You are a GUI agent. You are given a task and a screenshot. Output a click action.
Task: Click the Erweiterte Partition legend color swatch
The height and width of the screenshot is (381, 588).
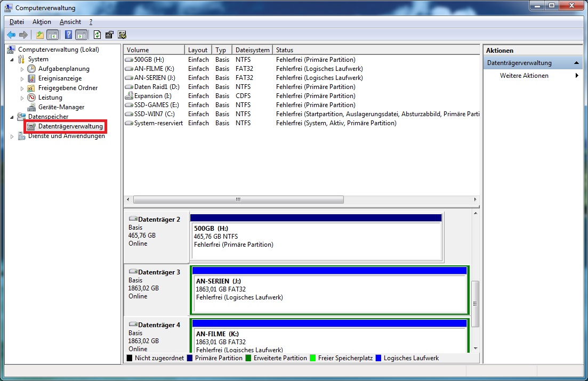click(248, 358)
